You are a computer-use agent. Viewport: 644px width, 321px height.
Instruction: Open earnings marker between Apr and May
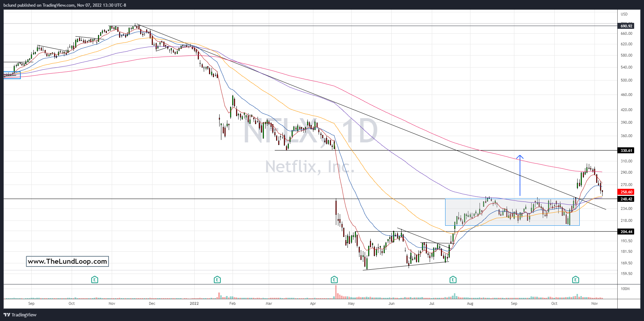(x=334, y=280)
